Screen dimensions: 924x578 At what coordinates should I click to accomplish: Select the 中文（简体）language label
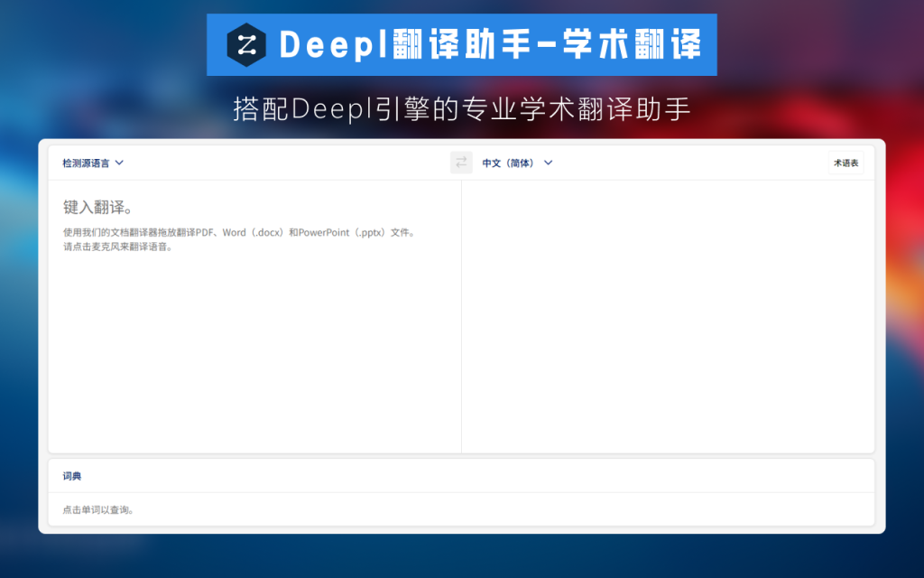pos(506,163)
